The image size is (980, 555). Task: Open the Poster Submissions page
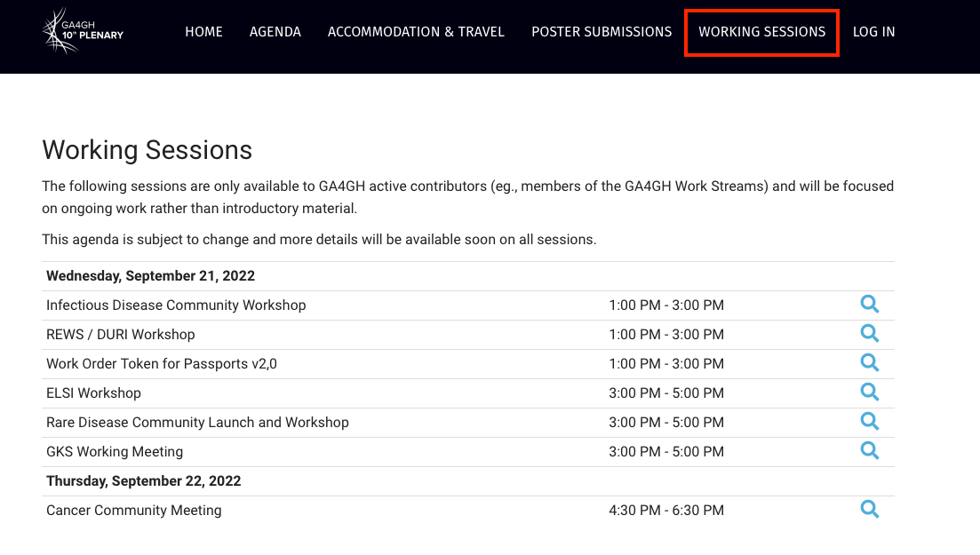point(602,32)
